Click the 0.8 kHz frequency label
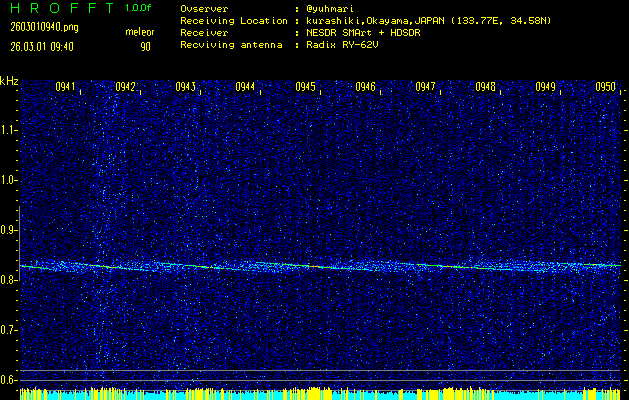Viewport: 629px width, 400px height. 9,280
